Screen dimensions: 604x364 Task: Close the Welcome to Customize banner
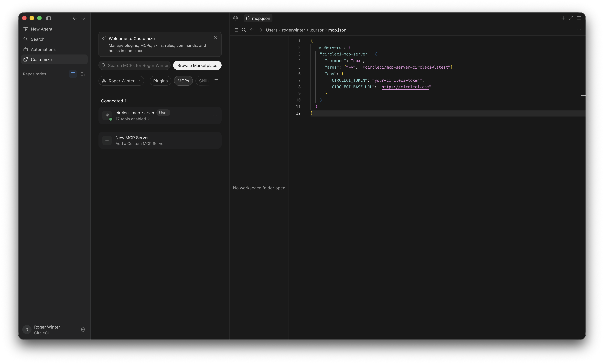[215, 38]
